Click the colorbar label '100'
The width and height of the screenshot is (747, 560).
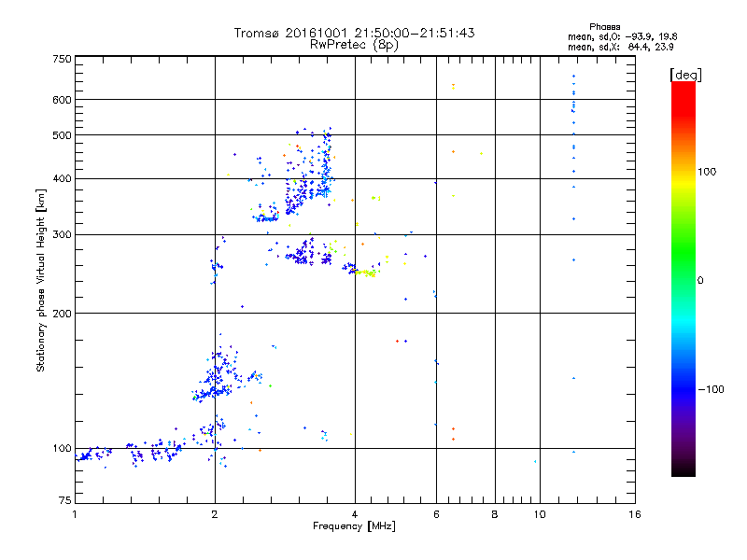[x=707, y=172]
